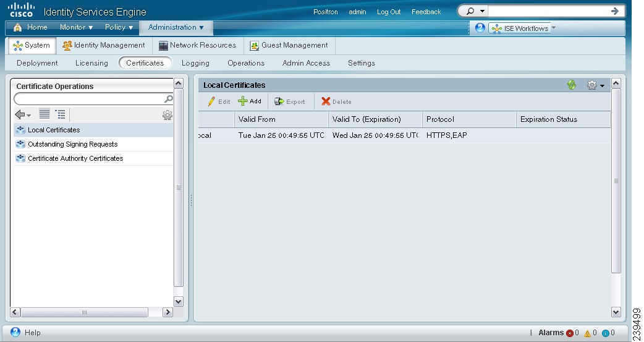Open the ISE Workflows dropdown
The image size is (644, 342).
pyautogui.click(x=522, y=28)
